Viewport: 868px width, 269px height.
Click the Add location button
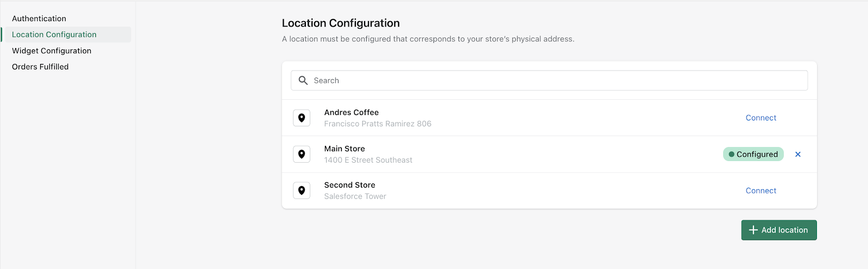[779, 230]
